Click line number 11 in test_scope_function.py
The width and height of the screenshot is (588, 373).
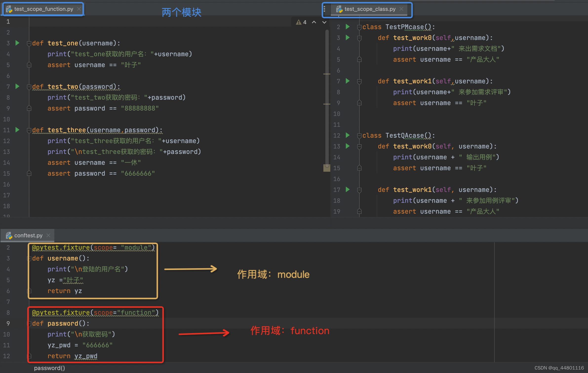(x=6, y=130)
